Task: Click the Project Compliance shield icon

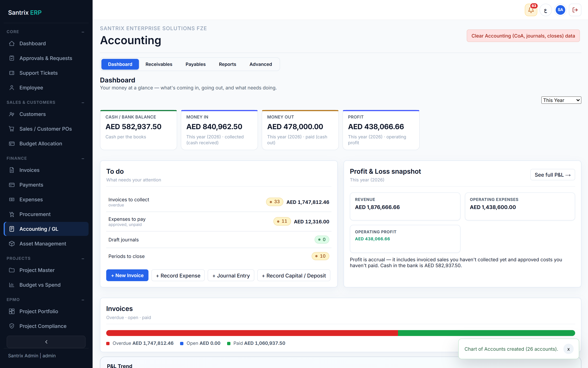Action: pos(12,326)
